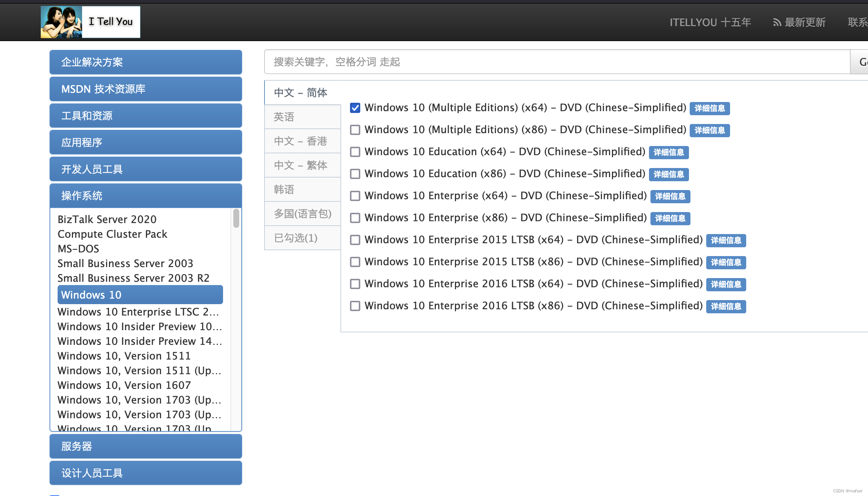Check Enterprise 2015 LTSB x64 checkbox

click(x=355, y=240)
